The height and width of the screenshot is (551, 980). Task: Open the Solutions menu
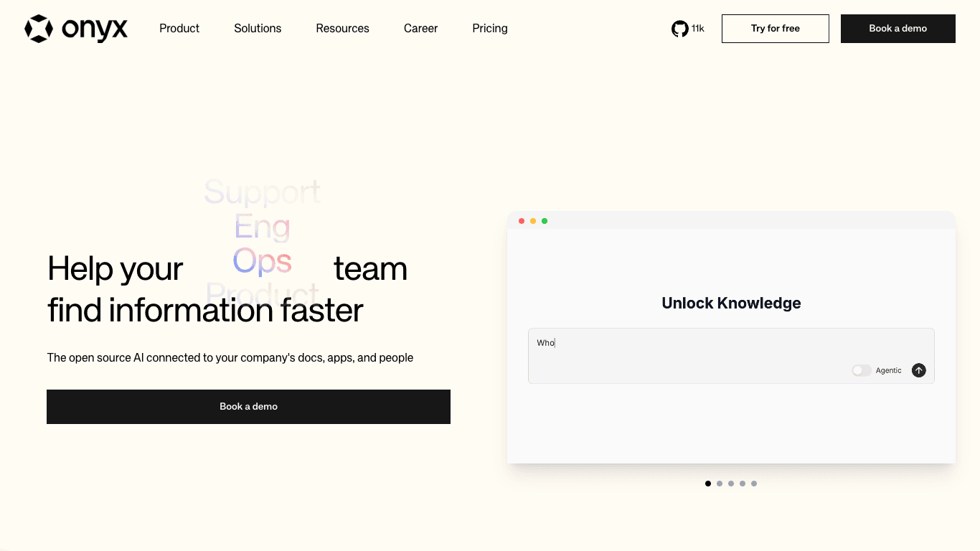coord(258,29)
